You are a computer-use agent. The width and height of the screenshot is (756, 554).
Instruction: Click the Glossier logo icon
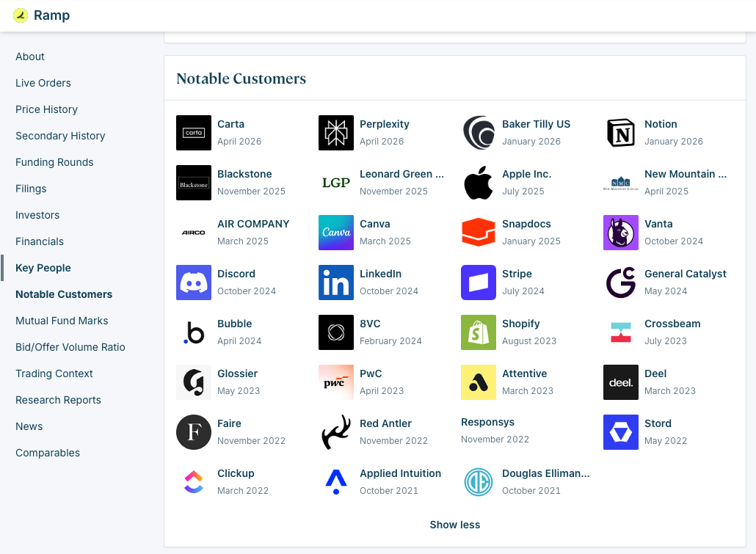(194, 382)
